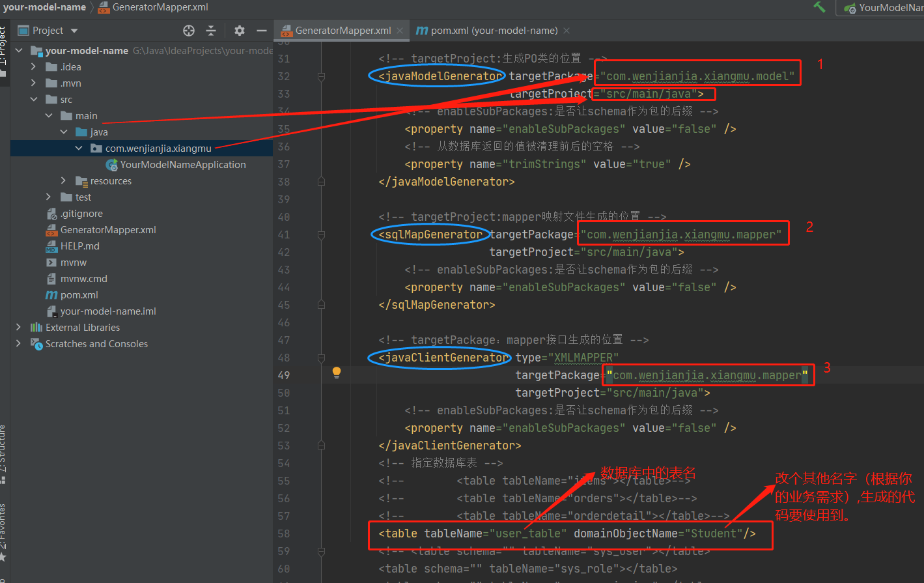Viewport: 924px width, 583px height.
Task: Click the External Libraries icon
Action: pyautogui.click(x=36, y=328)
